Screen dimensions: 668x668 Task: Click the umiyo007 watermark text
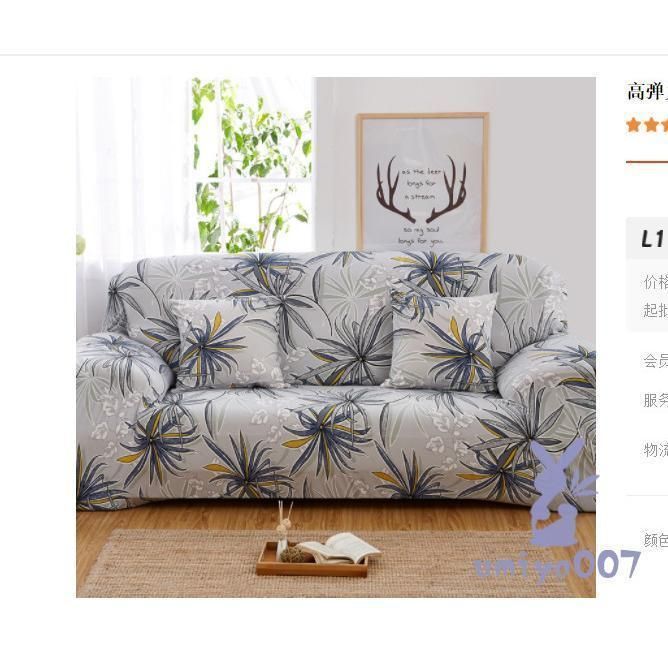(558, 564)
